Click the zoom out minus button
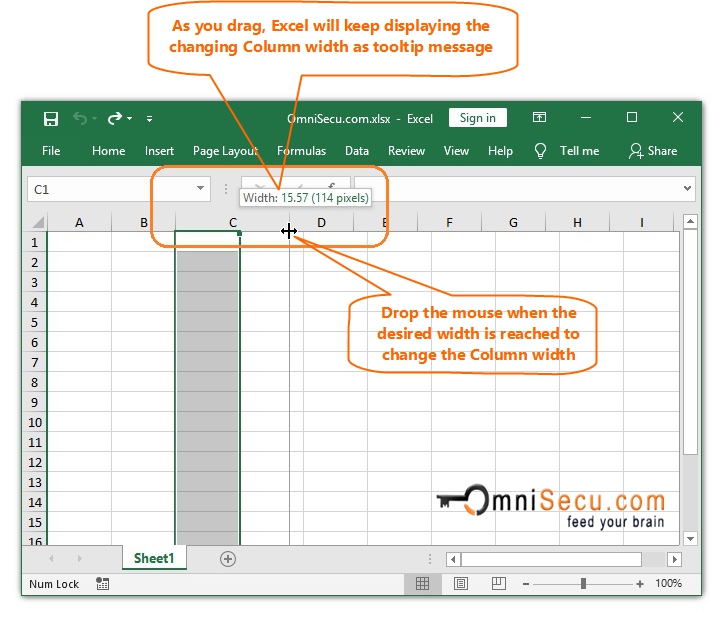725x621 pixels. tap(526, 584)
